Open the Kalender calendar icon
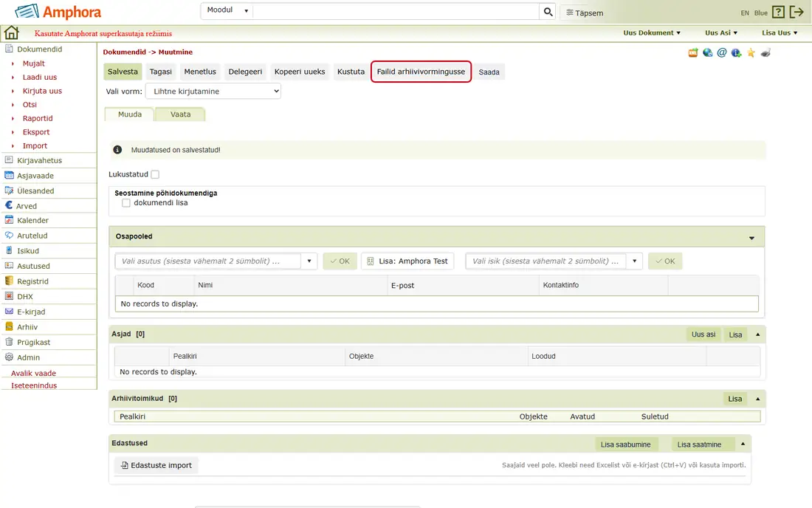This screenshot has width=812, height=508. coord(9,220)
